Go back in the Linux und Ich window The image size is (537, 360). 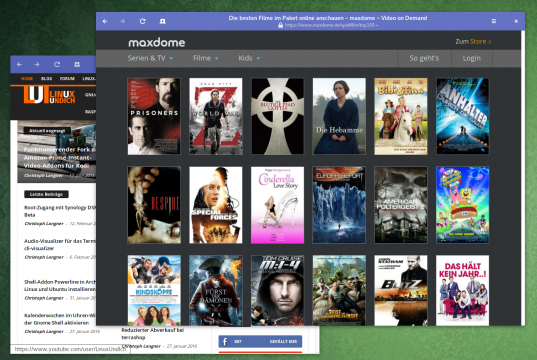click(x=20, y=64)
